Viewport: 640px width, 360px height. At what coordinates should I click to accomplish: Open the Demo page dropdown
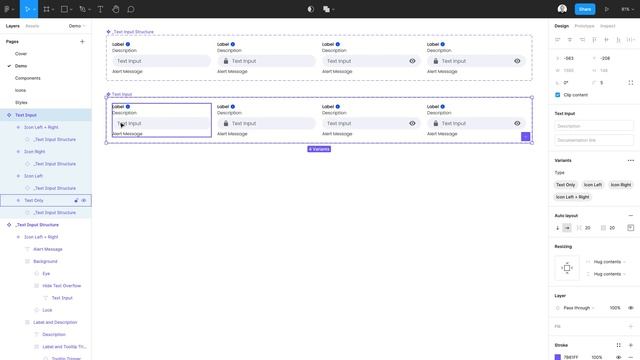coord(77,26)
